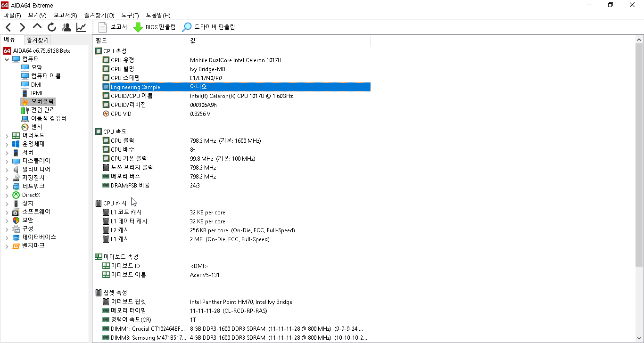Open the user manager icon in the toolbar
Viewport: 644px width, 343px height.
[66, 27]
